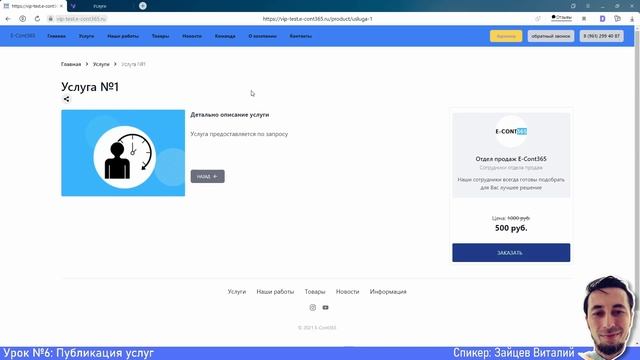Click the service image with clock illustration
The width and height of the screenshot is (640, 360).
click(123, 153)
